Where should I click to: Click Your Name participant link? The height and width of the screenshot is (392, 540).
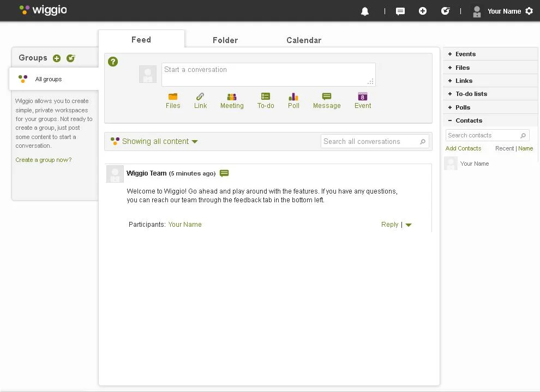(x=185, y=225)
